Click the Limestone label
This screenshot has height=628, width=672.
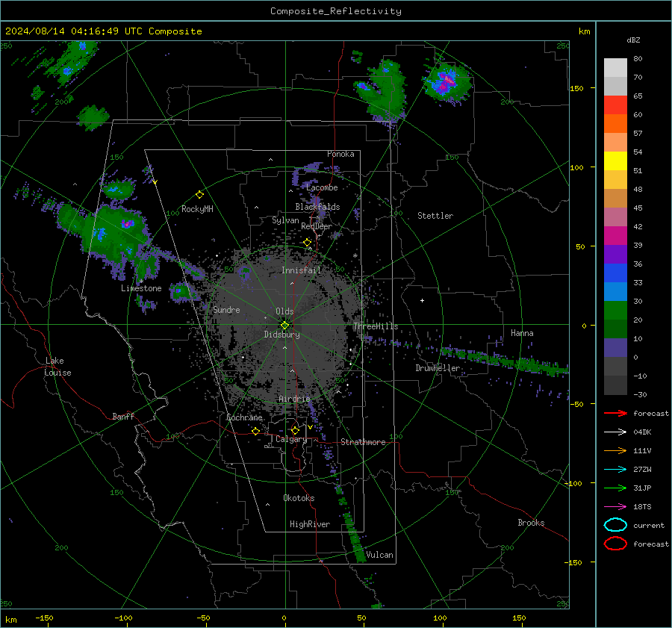click(141, 288)
